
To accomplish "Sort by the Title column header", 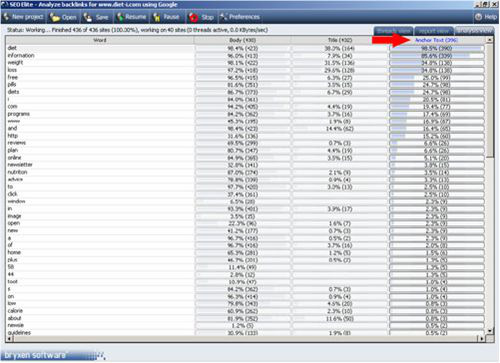I will coord(339,40).
